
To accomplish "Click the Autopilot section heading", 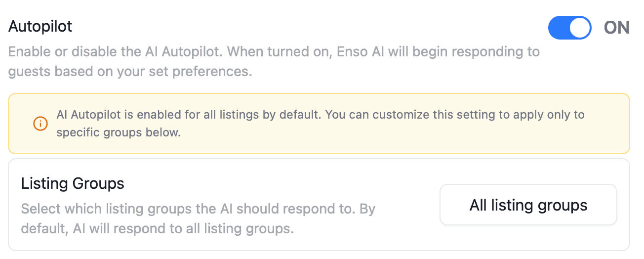I will click(40, 26).
